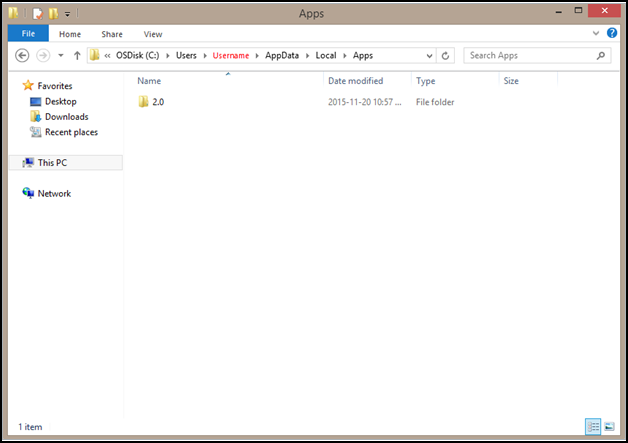Click the Downloads folder icon in sidebar
The image size is (628, 443).
[35, 117]
